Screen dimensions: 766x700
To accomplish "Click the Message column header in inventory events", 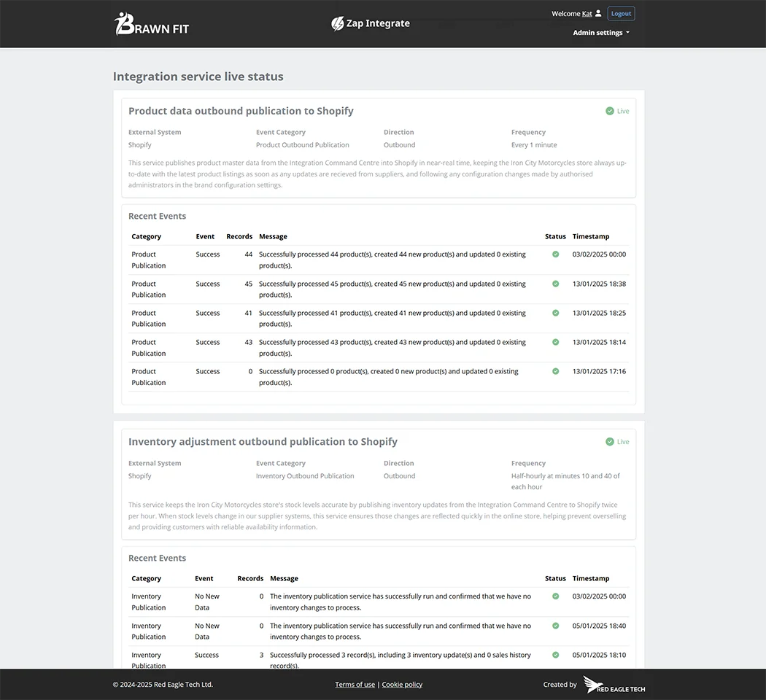I will pyautogui.click(x=284, y=578).
